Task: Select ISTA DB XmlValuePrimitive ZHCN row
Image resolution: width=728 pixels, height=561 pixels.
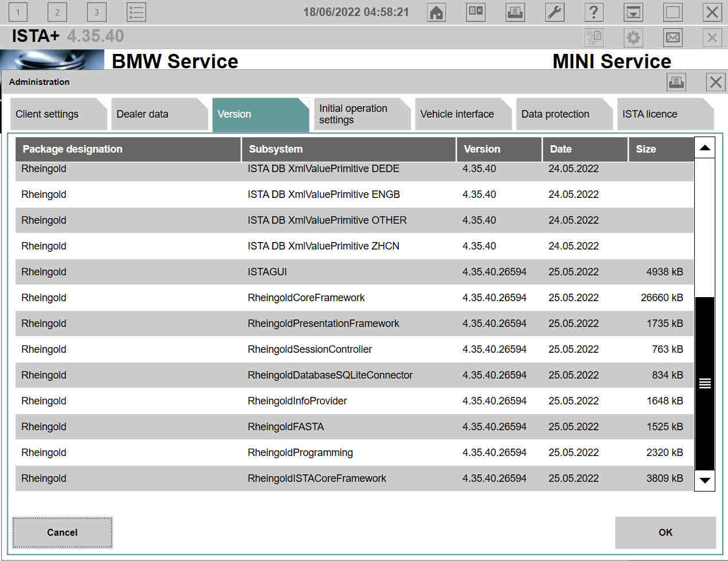Action: coord(354,246)
